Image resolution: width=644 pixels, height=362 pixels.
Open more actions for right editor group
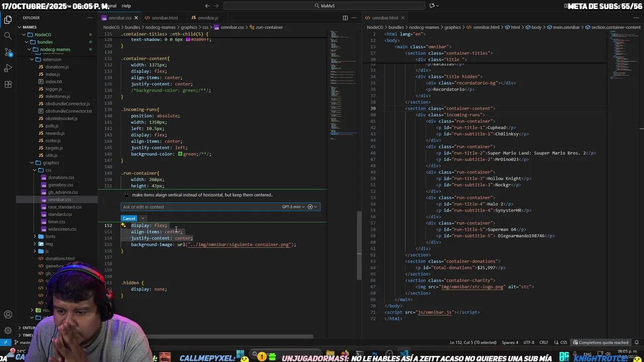636,18
